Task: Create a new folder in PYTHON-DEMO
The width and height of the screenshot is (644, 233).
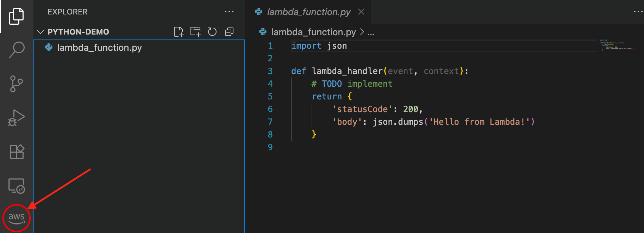Action: tap(195, 32)
